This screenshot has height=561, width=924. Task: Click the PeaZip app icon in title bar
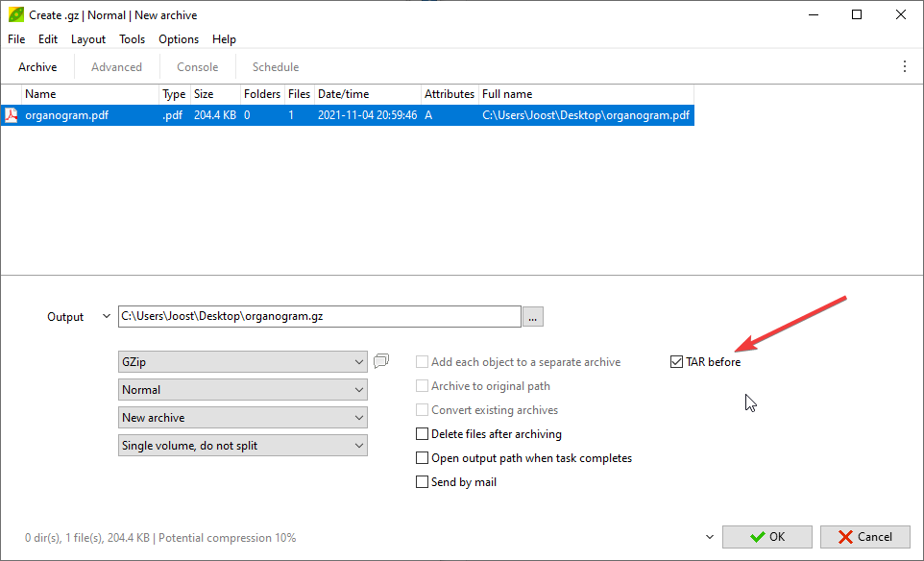coord(15,15)
